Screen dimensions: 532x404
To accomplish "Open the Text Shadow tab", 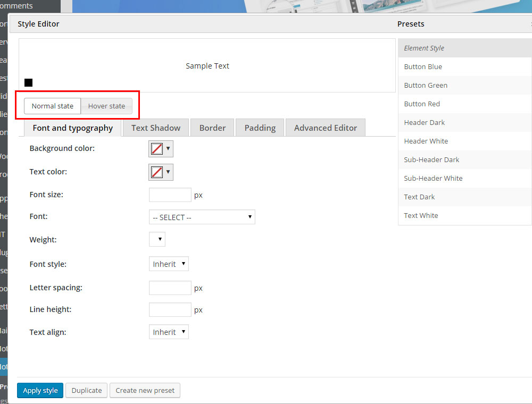I will [x=156, y=128].
